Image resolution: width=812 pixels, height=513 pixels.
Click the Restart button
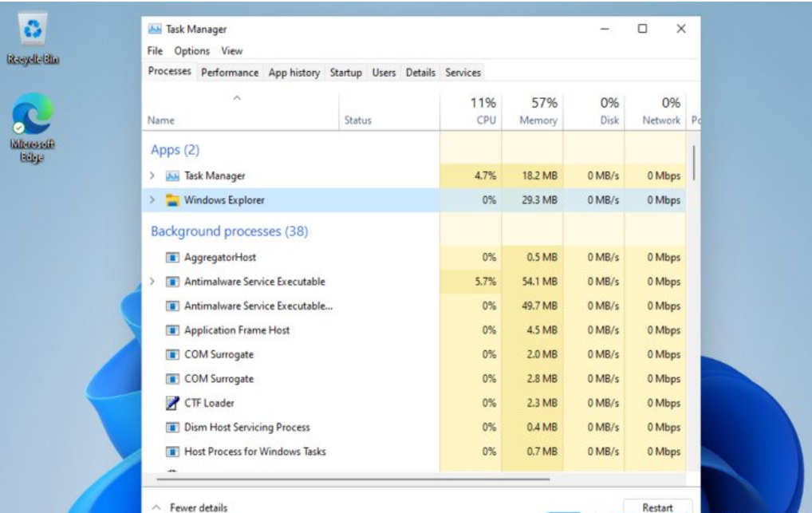coord(657,506)
